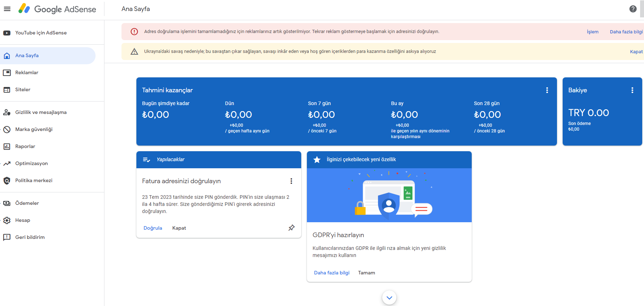The image size is (644, 306).
Task: Click the star icon on new feature card
Action: [317, 160]
